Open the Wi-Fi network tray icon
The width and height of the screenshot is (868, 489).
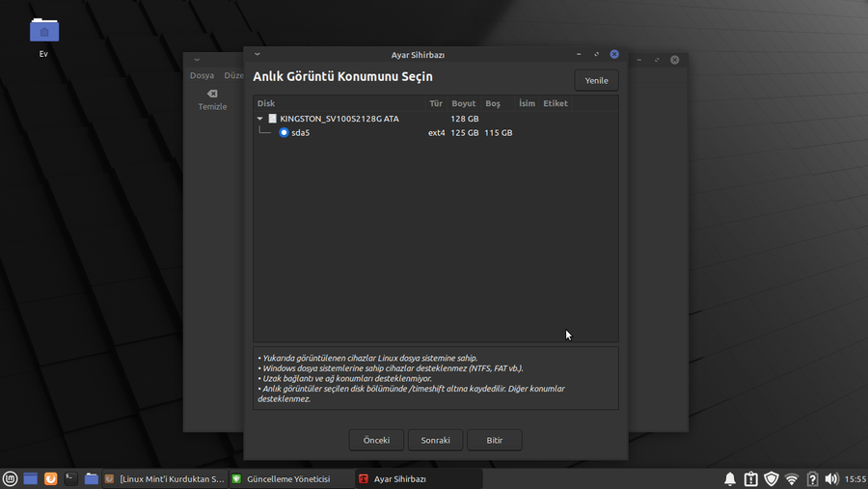point(792,479)
